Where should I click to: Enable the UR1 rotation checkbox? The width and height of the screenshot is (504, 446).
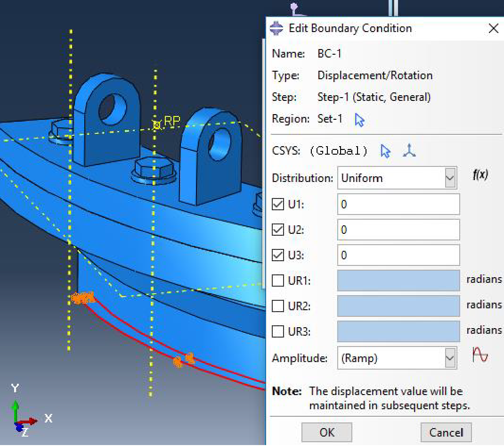[x=278, y=280]
